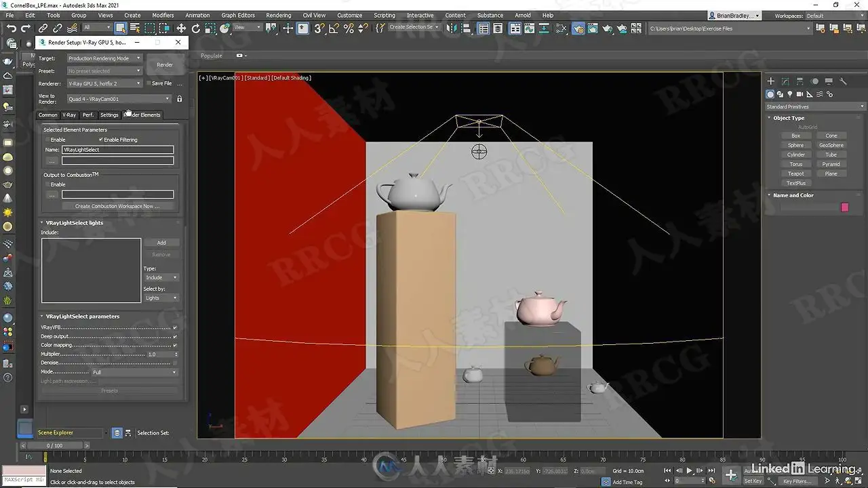The image size is (868, 488).
Task: Switch to the Common tab
Action: (x=48, y=115)
